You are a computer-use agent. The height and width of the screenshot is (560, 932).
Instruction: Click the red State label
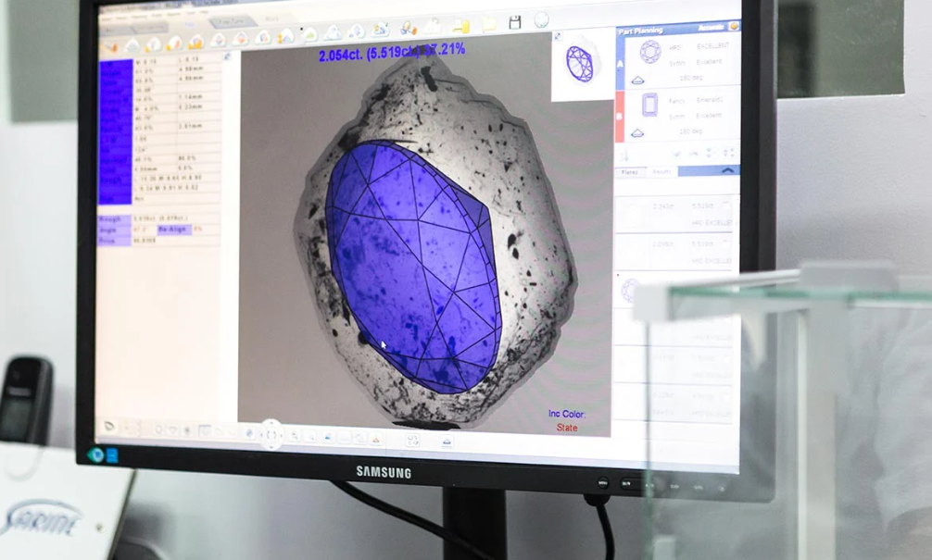(x=567, y=428)
